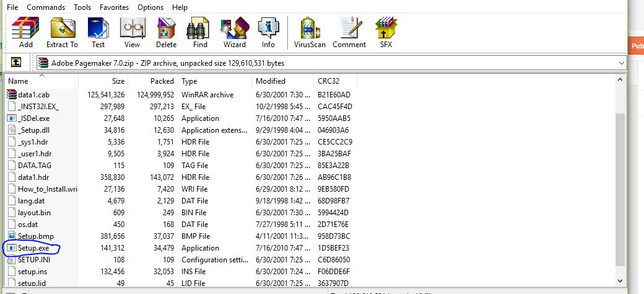This screenshot has height=294, width=644.
Task: Click CRC32 value B21E60AD
Action: (x=334, y=94)
